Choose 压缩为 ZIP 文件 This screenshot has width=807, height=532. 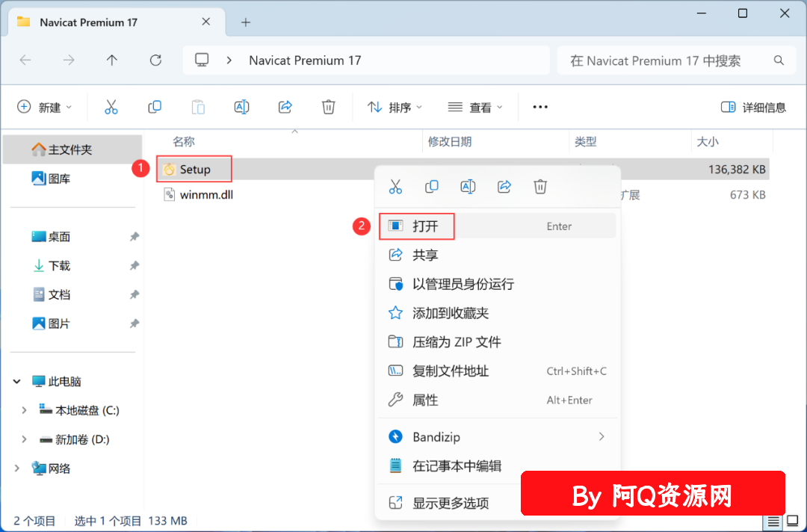pos(497,341)
